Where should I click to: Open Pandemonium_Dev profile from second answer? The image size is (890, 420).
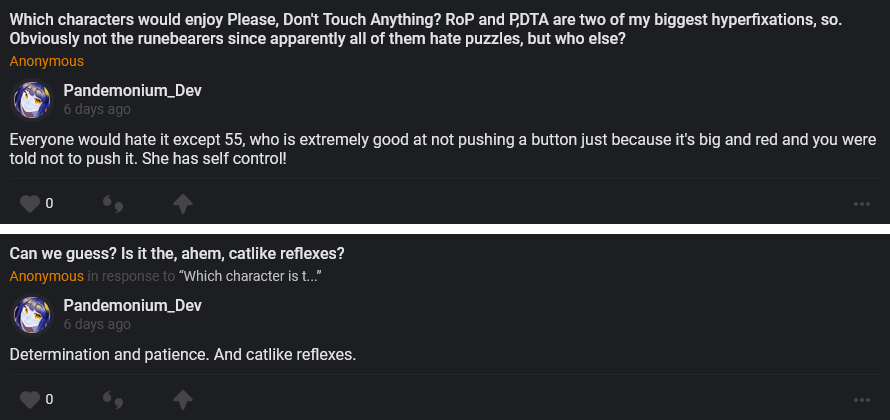click(132, 305)
